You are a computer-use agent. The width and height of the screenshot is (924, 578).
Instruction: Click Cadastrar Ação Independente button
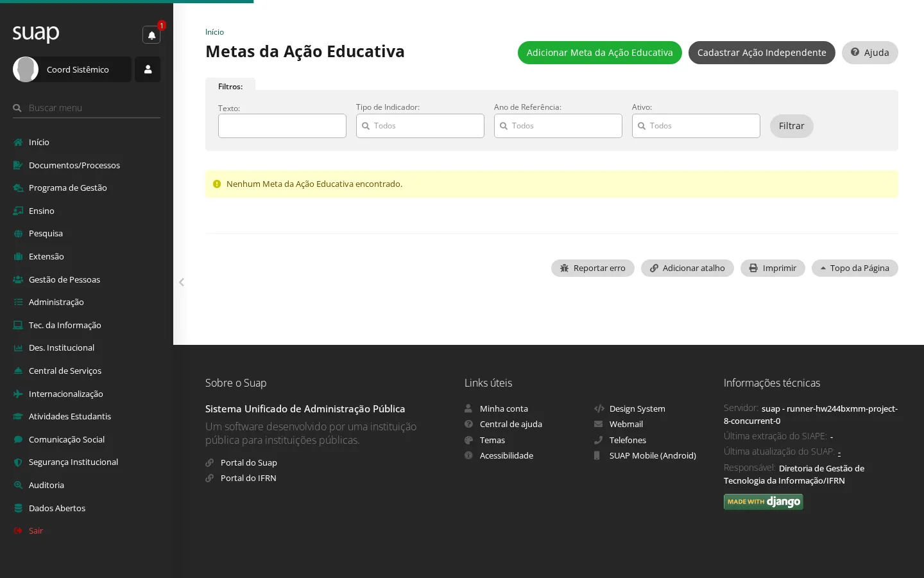pos(762,53)
